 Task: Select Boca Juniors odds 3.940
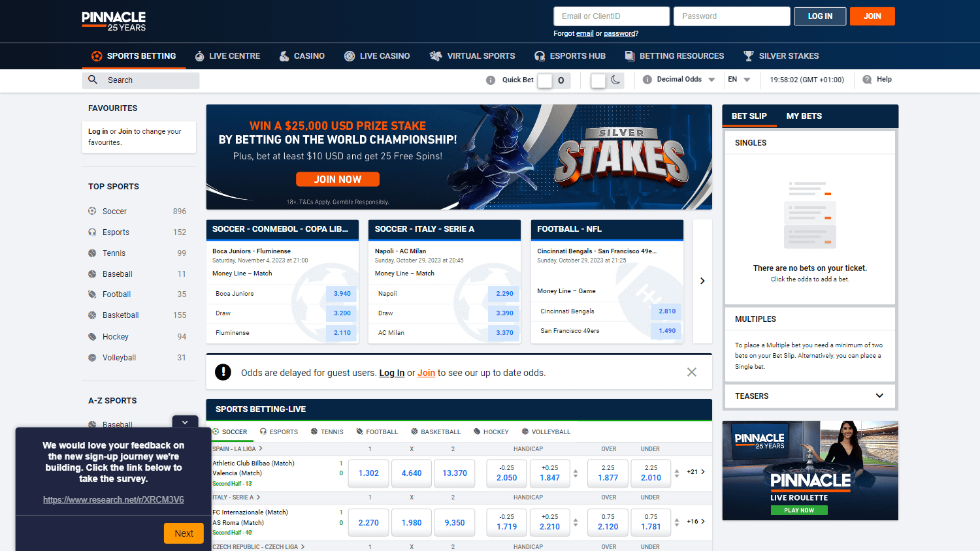click(342, 294)
